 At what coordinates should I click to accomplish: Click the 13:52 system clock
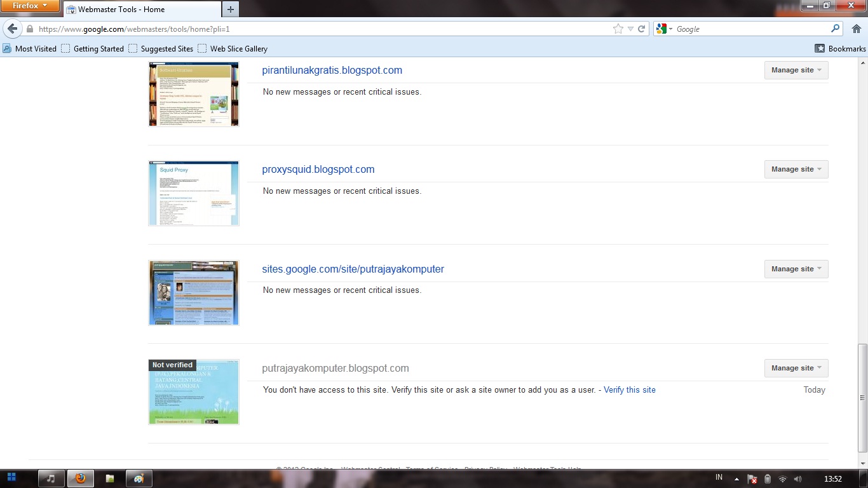(832, 479)
